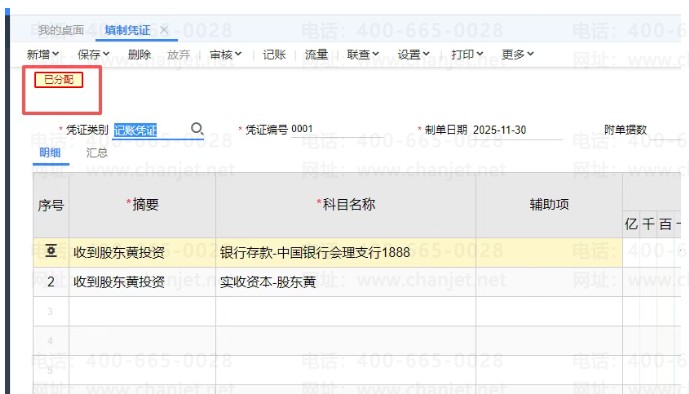The image size is (689, 394).
Task: Click the 百 amount column header
Action: coord(665,224)
